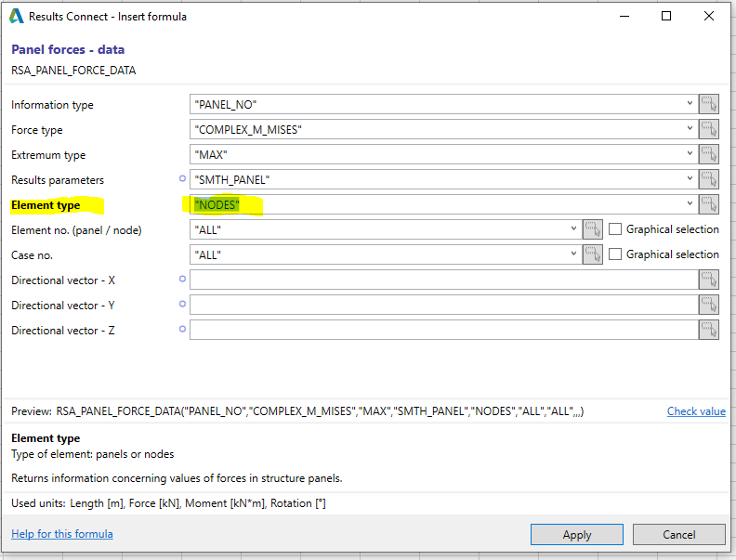The height and width of the screenshot is (560, 736).
Task: Open the Extremum type dropdown
Action: pyautogui.click(x=690, y=153)
